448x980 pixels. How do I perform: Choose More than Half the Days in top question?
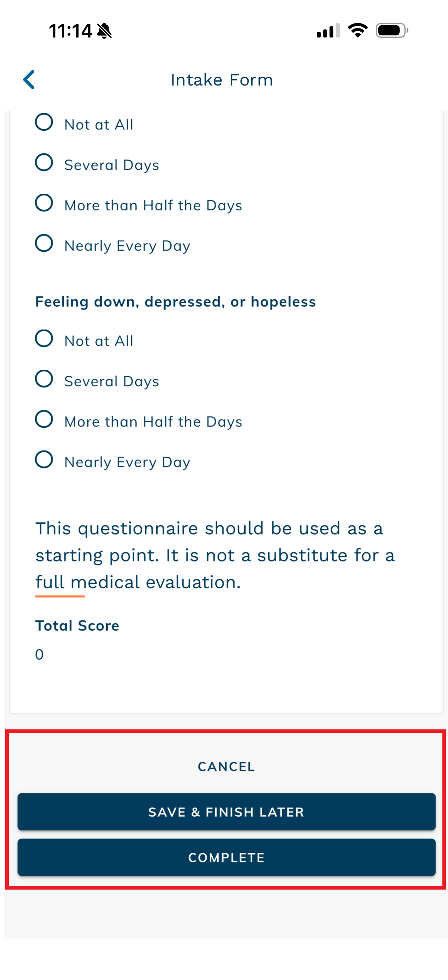[44, 203]
